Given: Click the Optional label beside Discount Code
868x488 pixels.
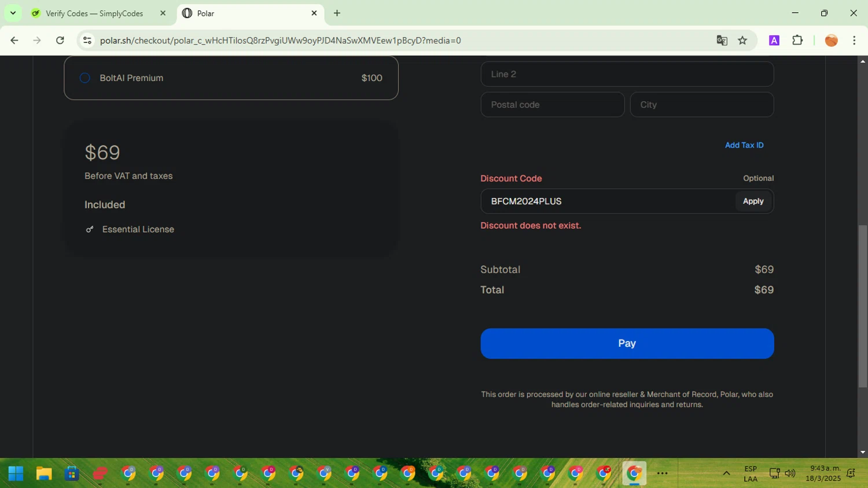Looking at the screenshot, I should 758,178.
